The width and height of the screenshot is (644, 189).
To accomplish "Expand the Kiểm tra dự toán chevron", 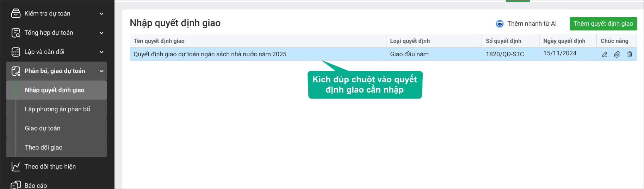I will click(101, 14).
